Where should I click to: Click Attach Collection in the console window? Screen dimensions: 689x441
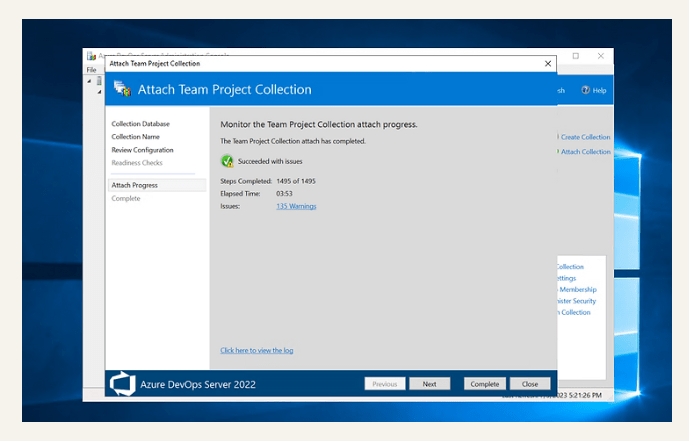[586, 152]
